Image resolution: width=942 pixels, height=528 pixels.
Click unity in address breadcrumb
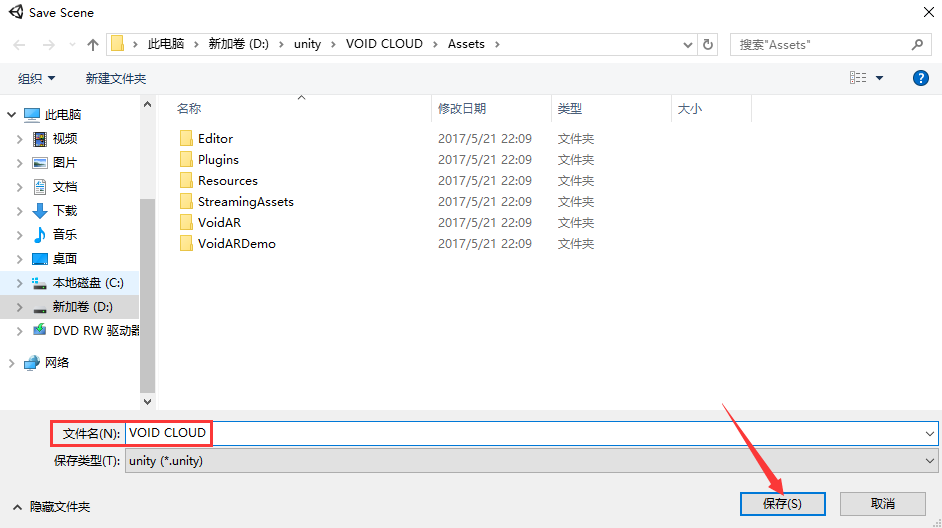coord(307,44)
